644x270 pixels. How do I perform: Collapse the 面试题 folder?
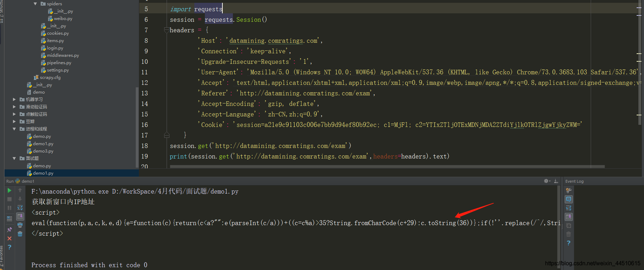pyautogui.click(x=14, y=158)
